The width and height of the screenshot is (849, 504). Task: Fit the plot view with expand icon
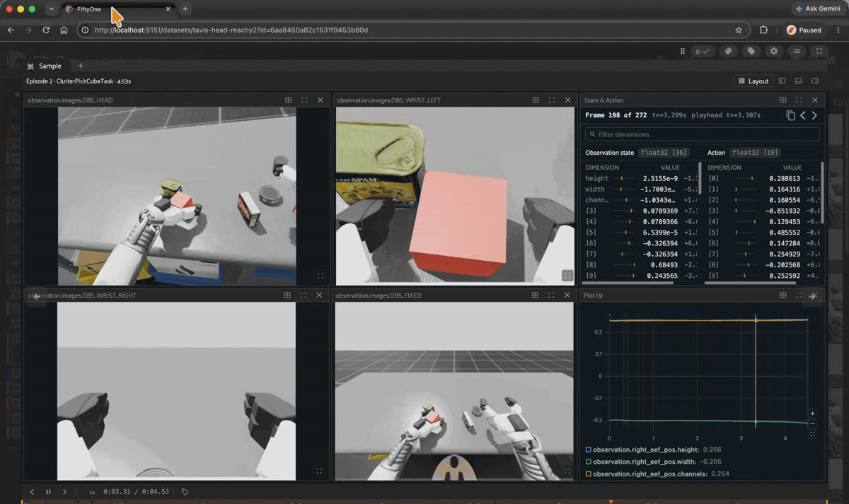point(812,434)
